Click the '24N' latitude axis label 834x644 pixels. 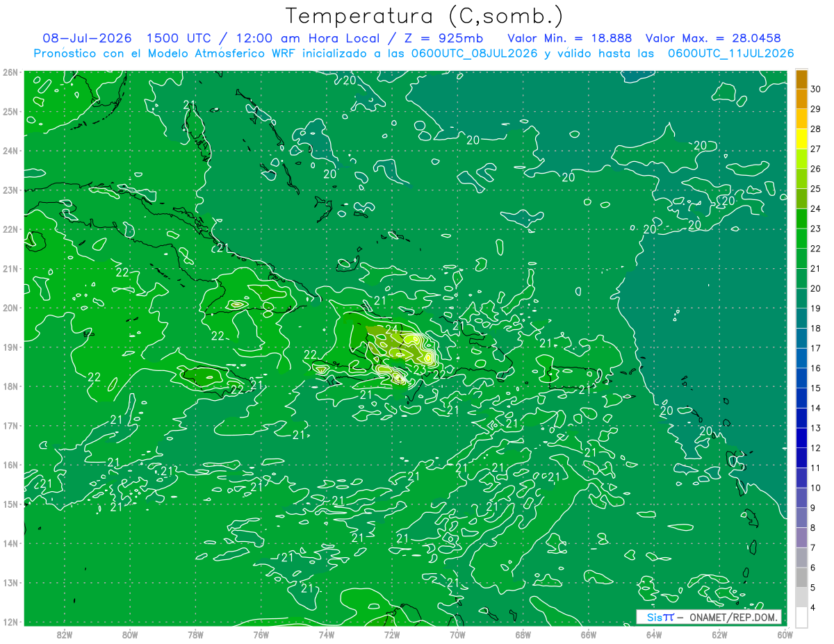(x=10, y=151)
